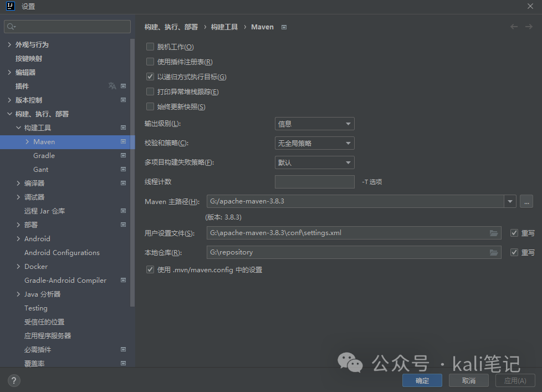This screenshot has height=392, width=542.
Task: Select 受信任的位置 in settings tree
Action: (44, 322)
